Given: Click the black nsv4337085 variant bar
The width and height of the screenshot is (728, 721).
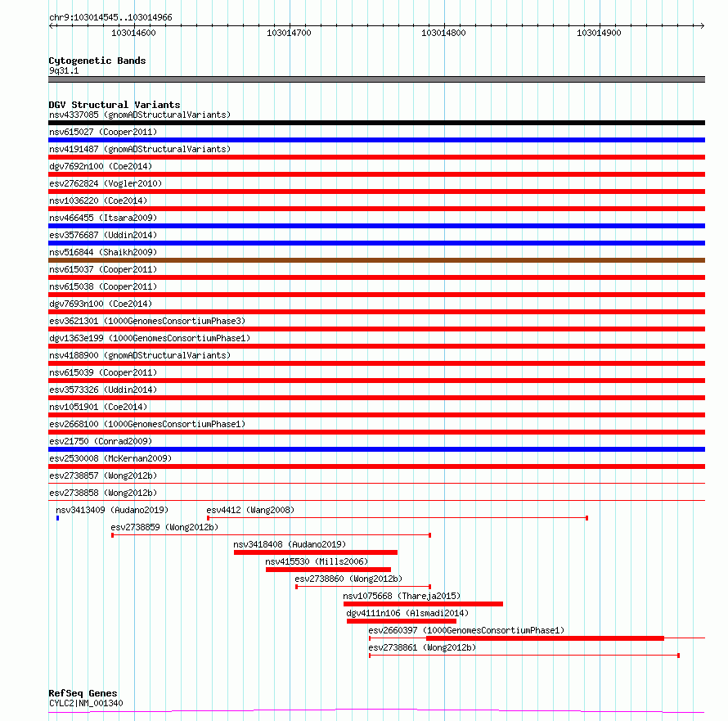Looking at the screenshot, I should [x=376, y=123].
